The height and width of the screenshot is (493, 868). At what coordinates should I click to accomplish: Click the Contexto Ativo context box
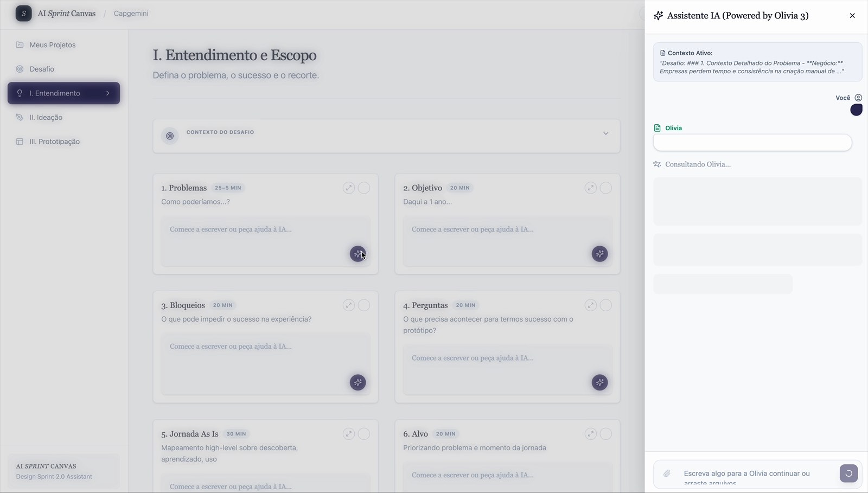[x=757, y=62]
